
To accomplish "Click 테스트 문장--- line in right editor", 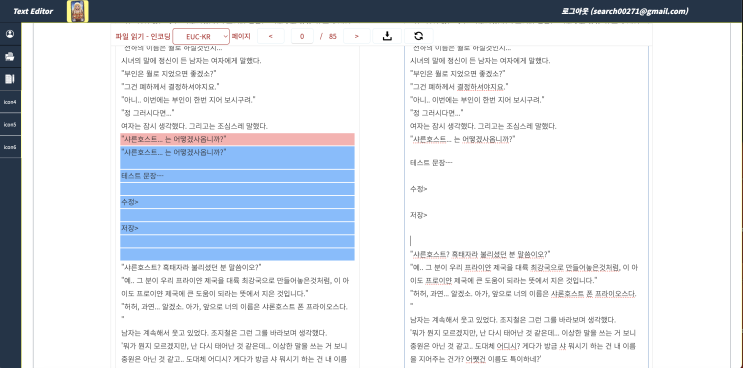I will (x=431, y=163).
